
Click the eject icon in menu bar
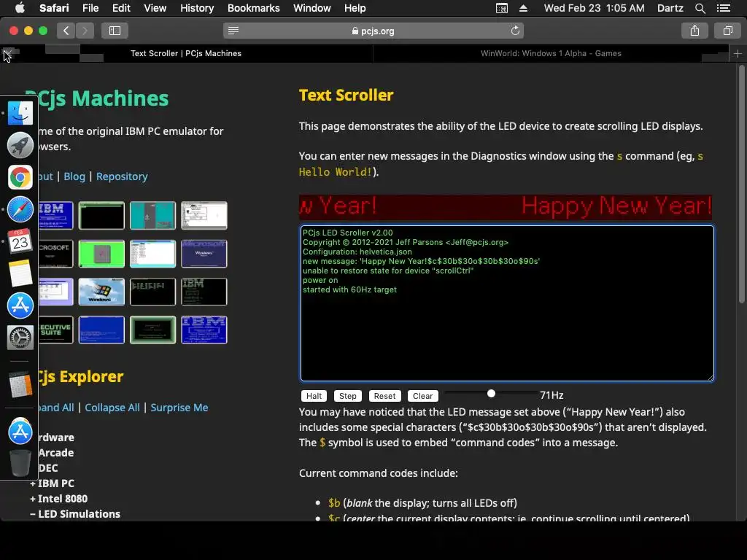click(x=523, y=8)
